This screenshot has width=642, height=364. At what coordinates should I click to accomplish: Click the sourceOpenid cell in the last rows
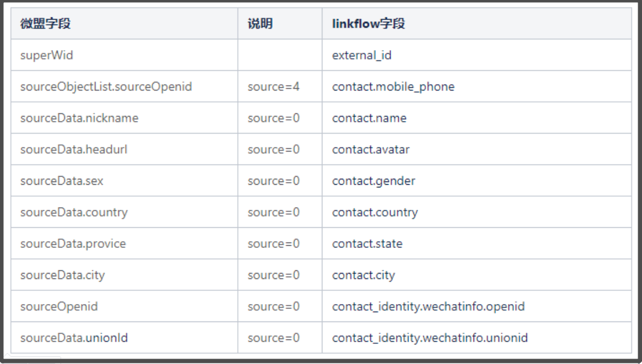pos(124,306)
